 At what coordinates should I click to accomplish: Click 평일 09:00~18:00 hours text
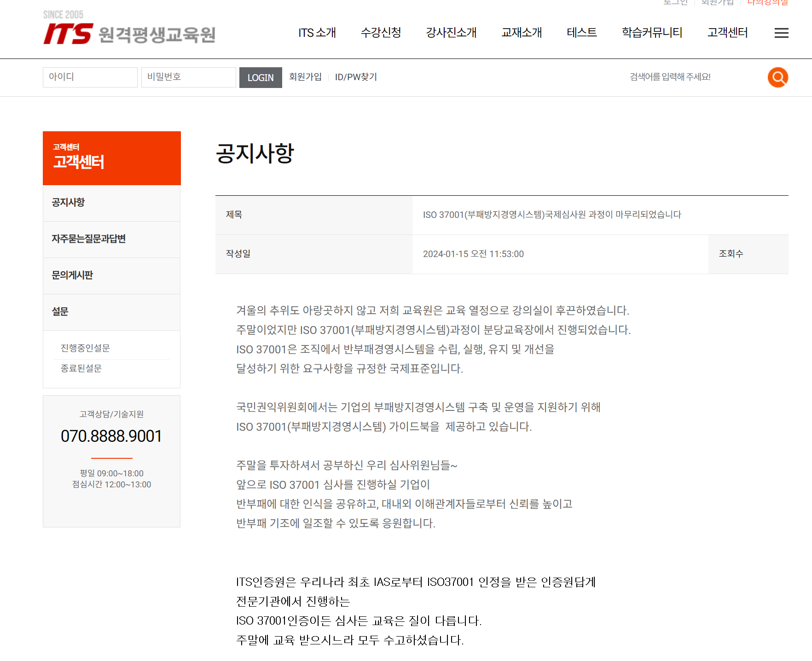coord(111,474)
